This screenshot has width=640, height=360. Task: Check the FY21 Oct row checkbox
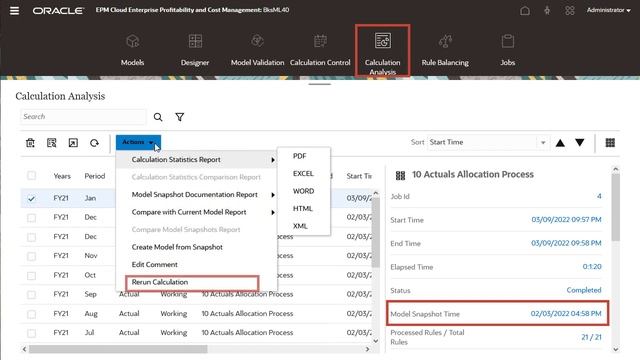click(x=31, y=276)
